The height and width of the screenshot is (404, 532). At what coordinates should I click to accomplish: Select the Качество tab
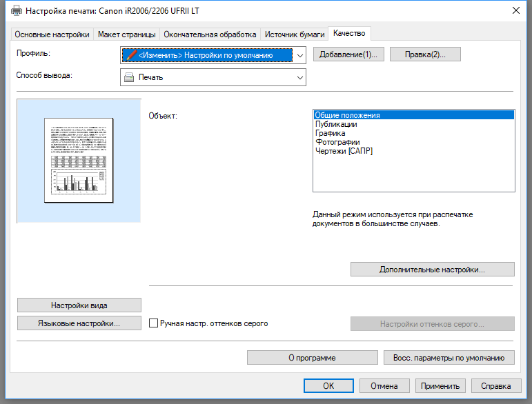pos(349,33)
